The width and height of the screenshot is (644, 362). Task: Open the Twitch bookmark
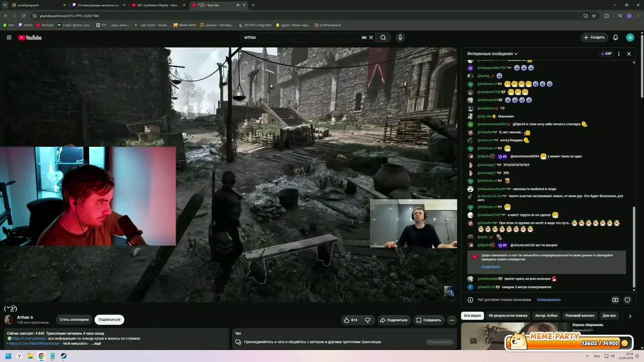[25, 25]
